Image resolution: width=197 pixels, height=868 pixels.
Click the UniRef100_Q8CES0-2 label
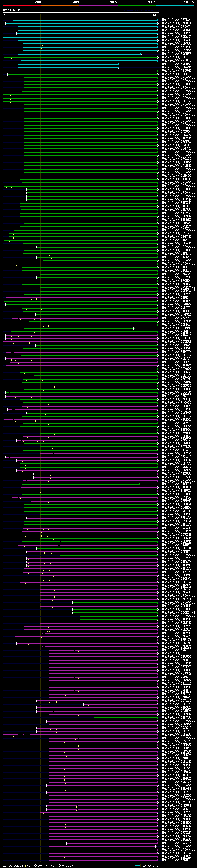179,612
